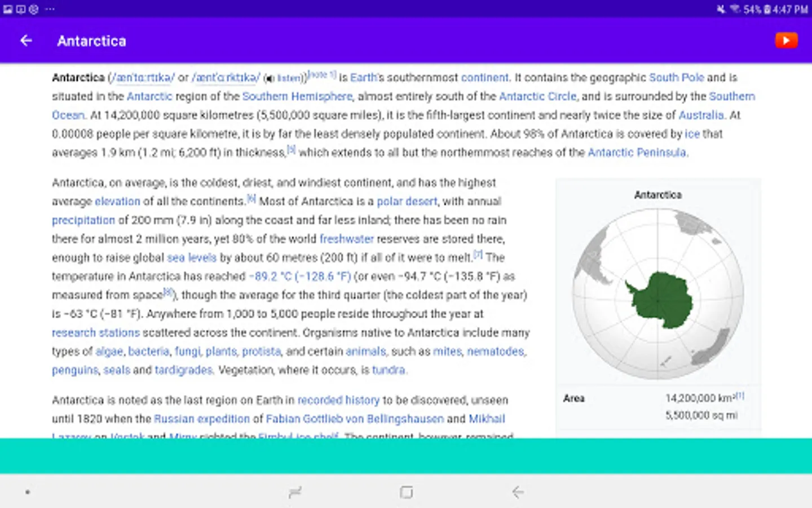This screenshot has height=508, width=812.
Task: Open the IPA pronunciation /ænˈtɑːrtɪkə/ link
Action: 143,78
